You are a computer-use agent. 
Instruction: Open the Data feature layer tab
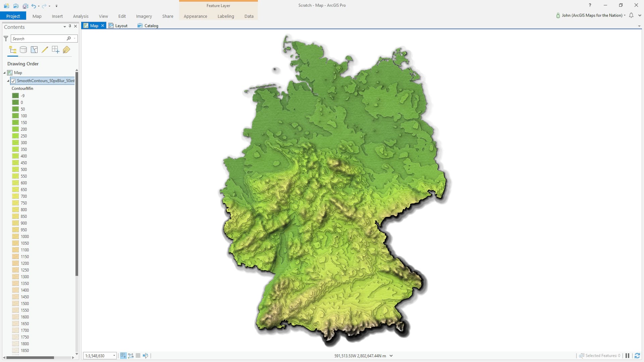pyautogui.click(x=249, y=16)
